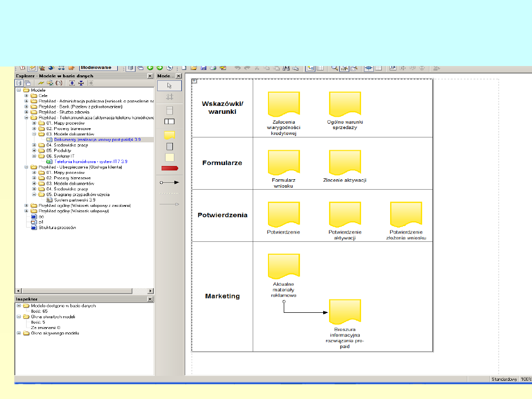Select the Struktura procesów tree item
Image resolution: width=532 pixels, height=399 pixels.
pos(57,228)
